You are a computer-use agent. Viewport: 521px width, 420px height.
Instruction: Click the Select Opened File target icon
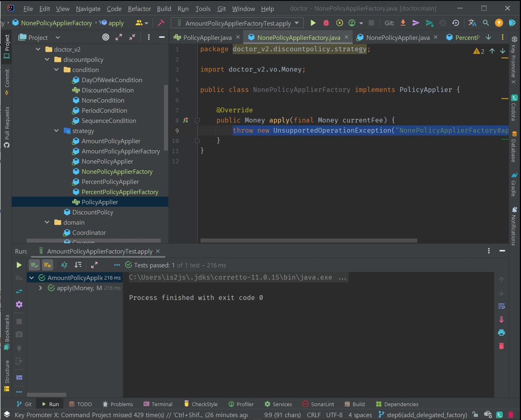[106, 37]
